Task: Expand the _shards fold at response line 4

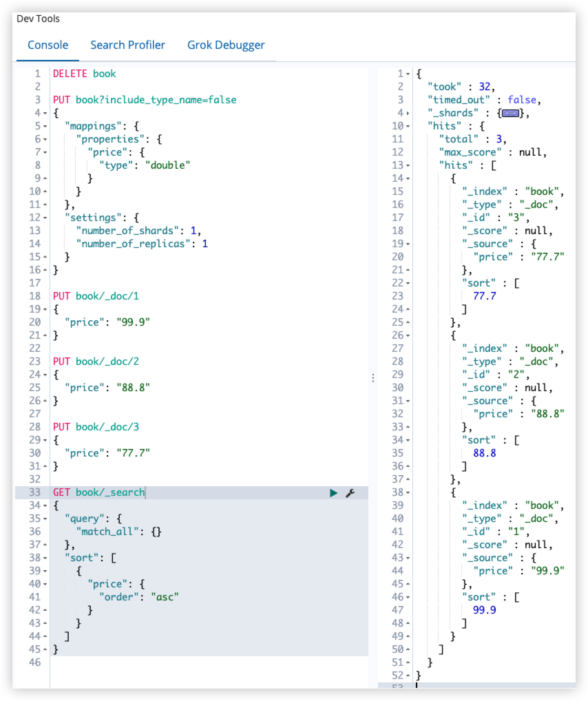Action: pyautogui.click(x=408, y=113)
